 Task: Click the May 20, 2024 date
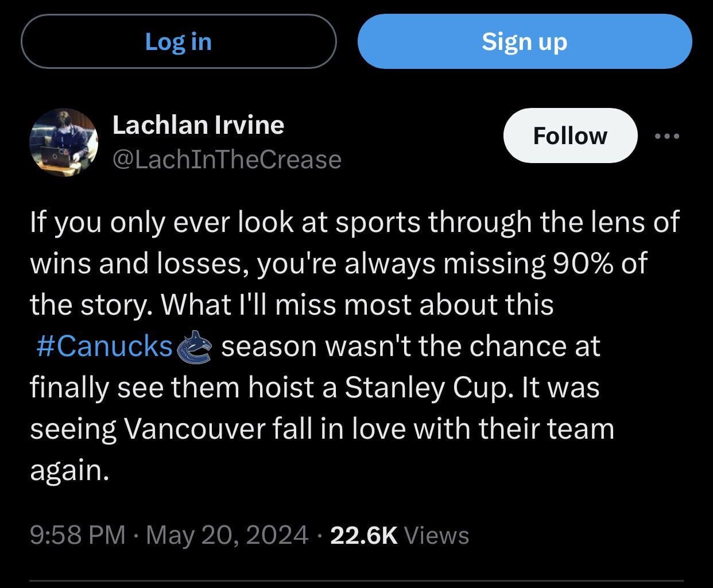[227, 535]
